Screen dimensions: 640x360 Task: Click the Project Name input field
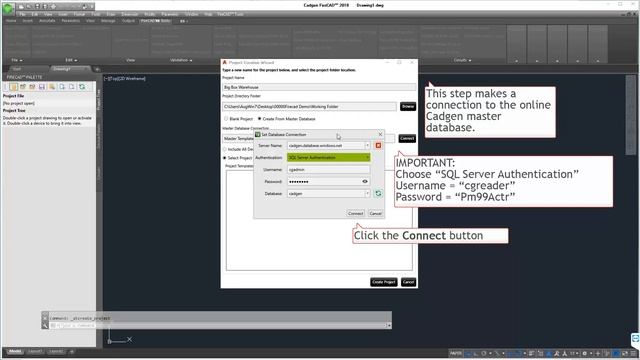click(x=319, y=87)
